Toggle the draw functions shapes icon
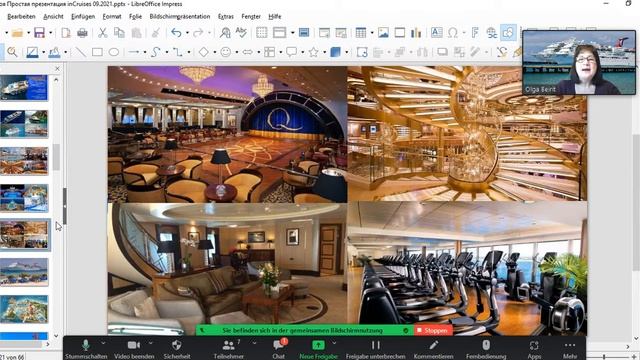Viewport: 640px width, 360px height. 508,33
